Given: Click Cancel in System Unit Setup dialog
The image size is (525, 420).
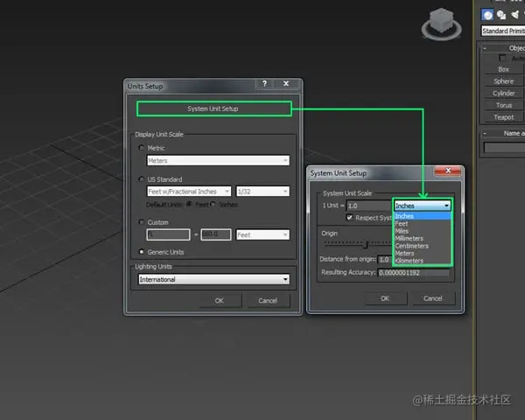Looking at the screenshot, I should (433, 298).
